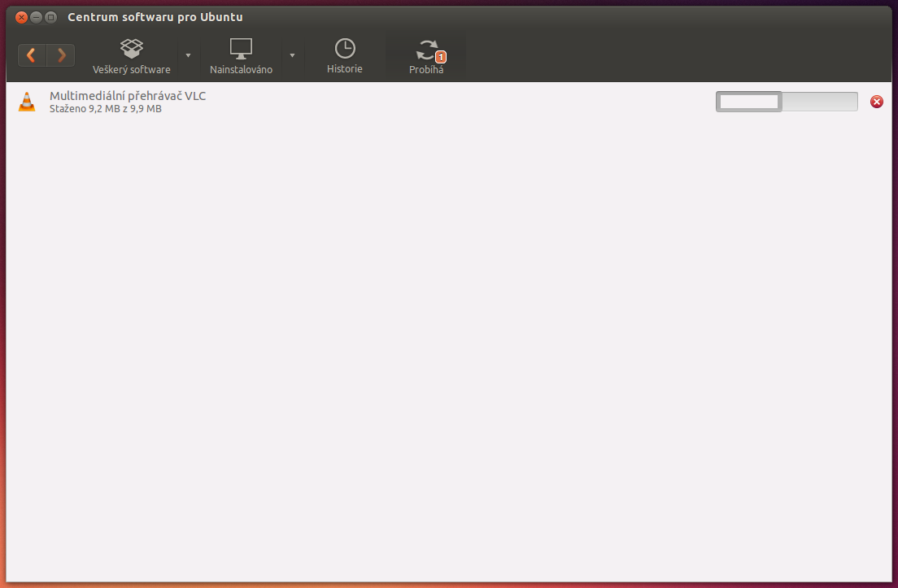Open the Veškerý software box icon
Screen dimensions: 898x588
pos(132,48)
